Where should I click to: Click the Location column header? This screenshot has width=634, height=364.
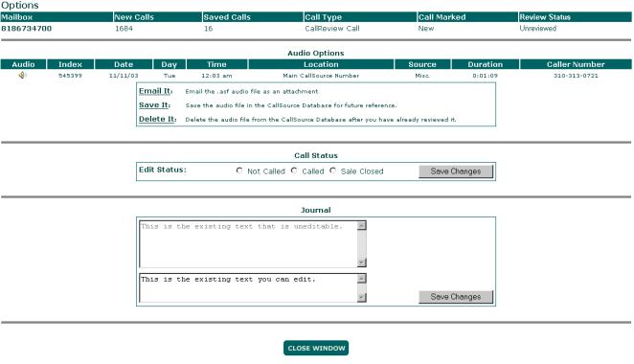pyautogui.click(x=321, y=64)
